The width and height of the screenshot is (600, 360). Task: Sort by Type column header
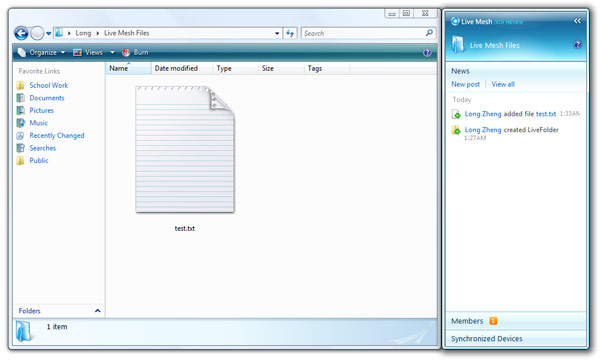coord(235,68)
